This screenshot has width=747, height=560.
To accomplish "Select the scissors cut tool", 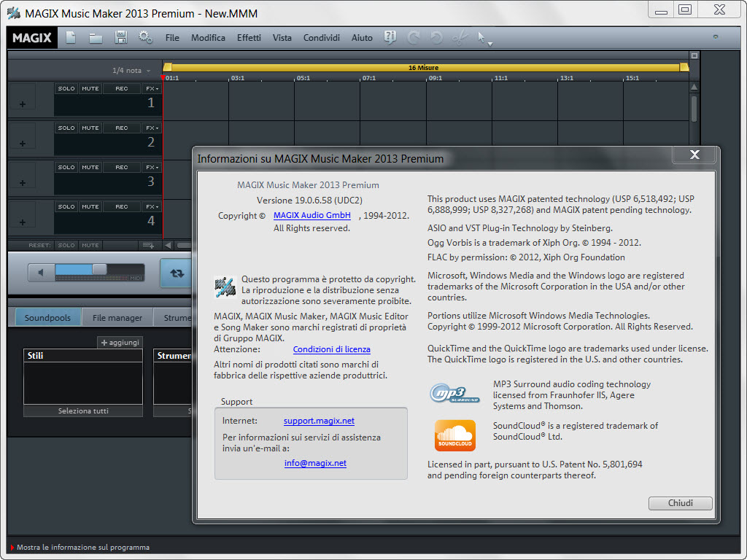I will click(460, 38).
